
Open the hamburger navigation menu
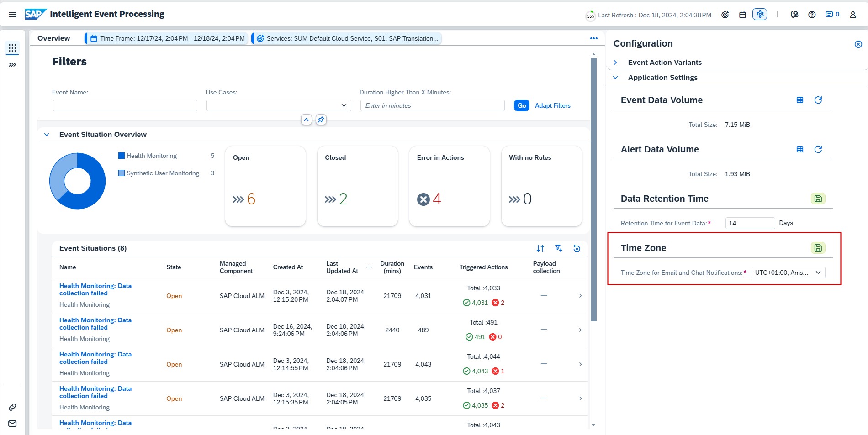(x=12, y=15)
